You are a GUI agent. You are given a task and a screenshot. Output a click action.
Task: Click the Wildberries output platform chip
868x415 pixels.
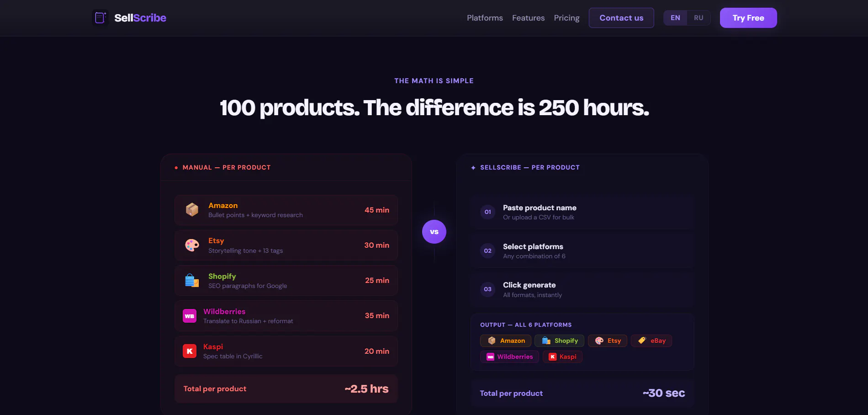coord(509,356)
